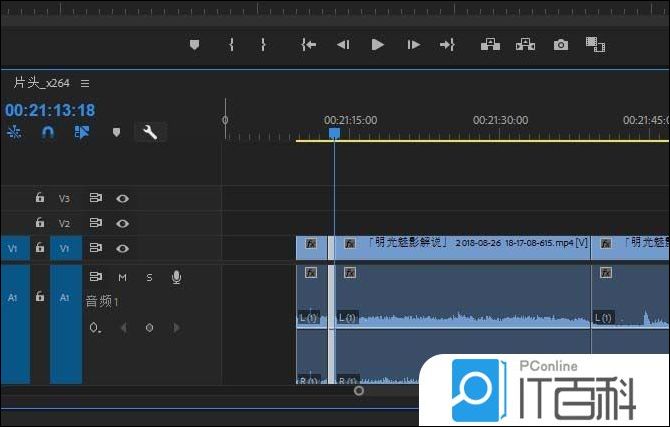Image resolution: width=670 pixels, height=427 pixels.
Task: Select the 片头_x264 sequence tab
Action: pyautogui.click(x=40, y=83)
